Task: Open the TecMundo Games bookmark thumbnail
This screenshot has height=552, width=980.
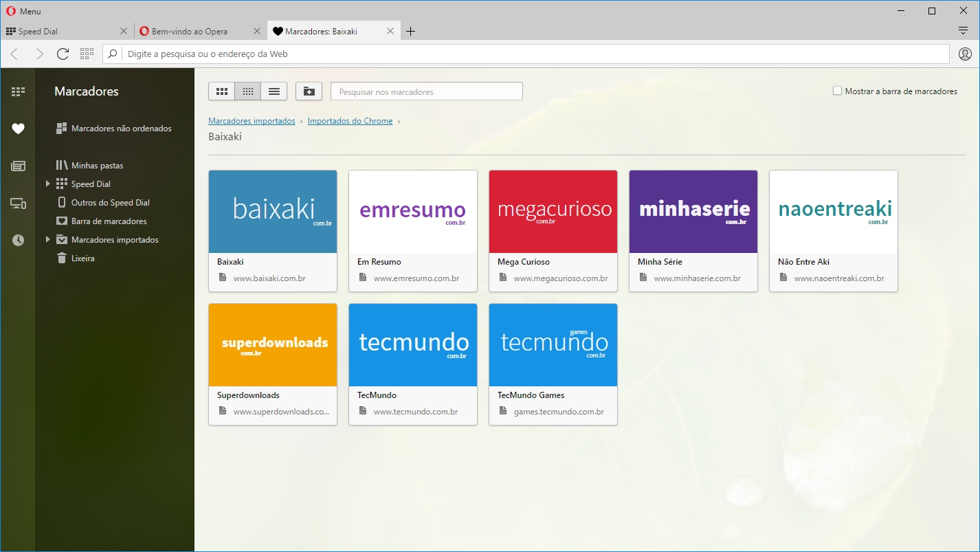Action: pyautogui.click(x=553, y=345)
